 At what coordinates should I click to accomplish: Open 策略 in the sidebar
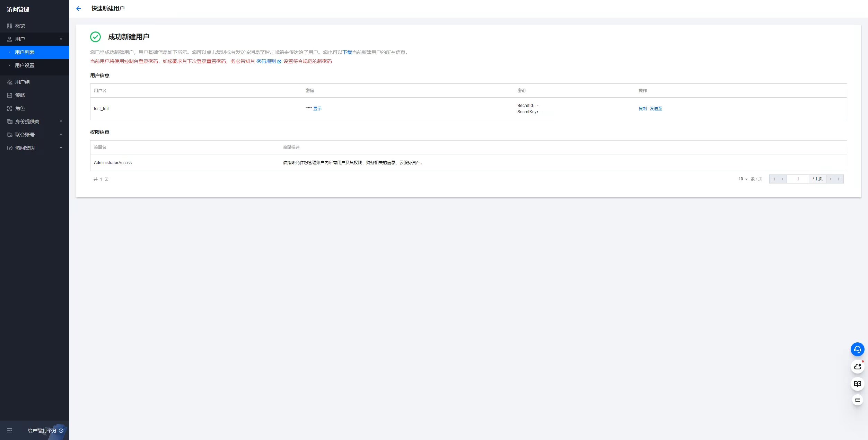pyautogui.click(x=20, y=95)
